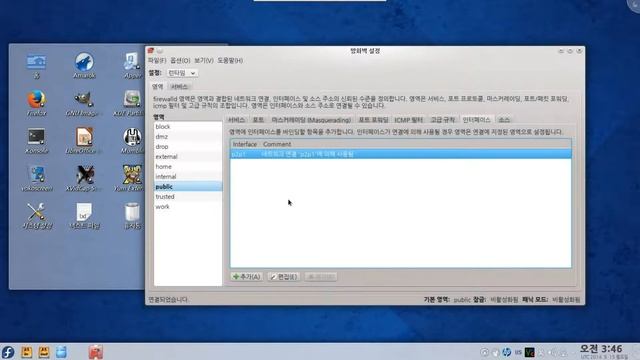This screenshot has width=640, height=360.
Task: Select the highlighted p2p1 interface row
Action: pyautogui.click(x=401, y=154)
